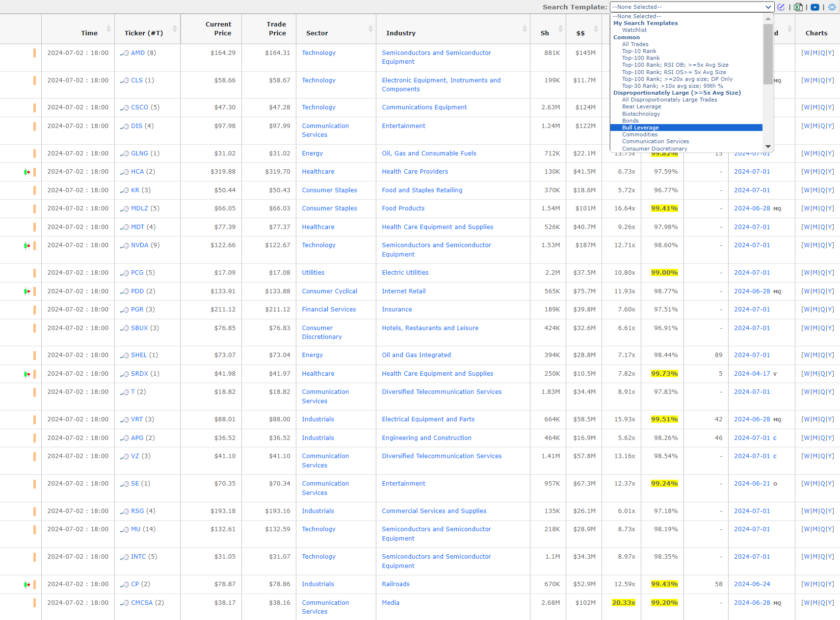The width and height of the screenshot is (840, 620).
Task: Select Top-10 Rank template option
Action: (x=686, y=51)
